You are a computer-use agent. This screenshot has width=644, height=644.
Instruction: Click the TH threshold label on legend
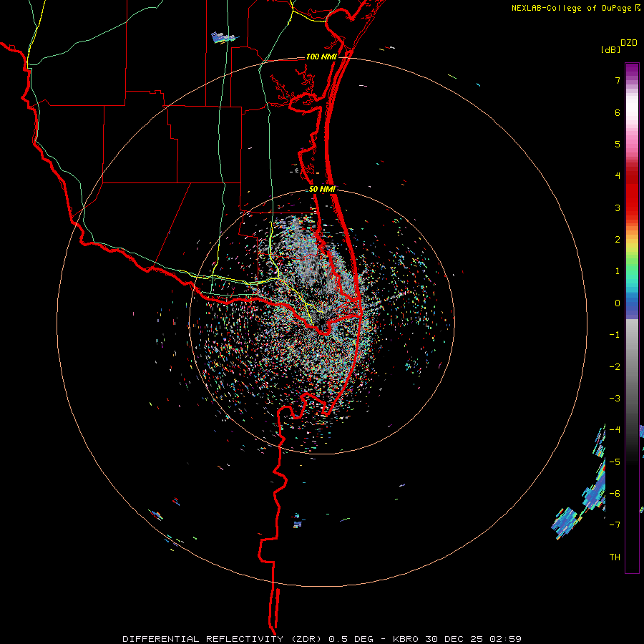(615, 557)
